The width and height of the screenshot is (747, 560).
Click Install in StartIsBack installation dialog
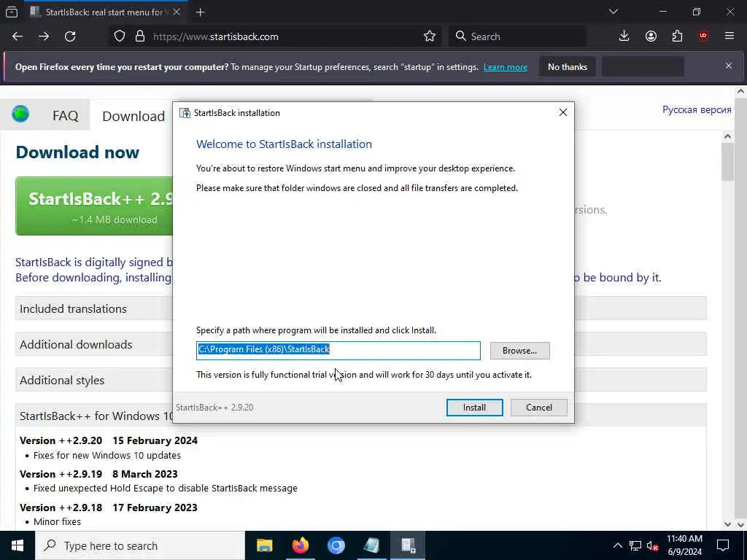(x=474, y=407)
